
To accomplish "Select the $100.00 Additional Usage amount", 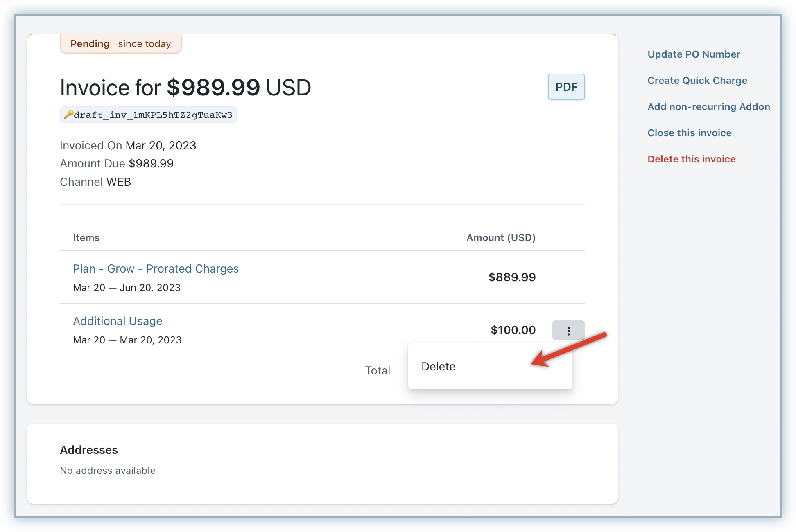I will click(513, 330).
